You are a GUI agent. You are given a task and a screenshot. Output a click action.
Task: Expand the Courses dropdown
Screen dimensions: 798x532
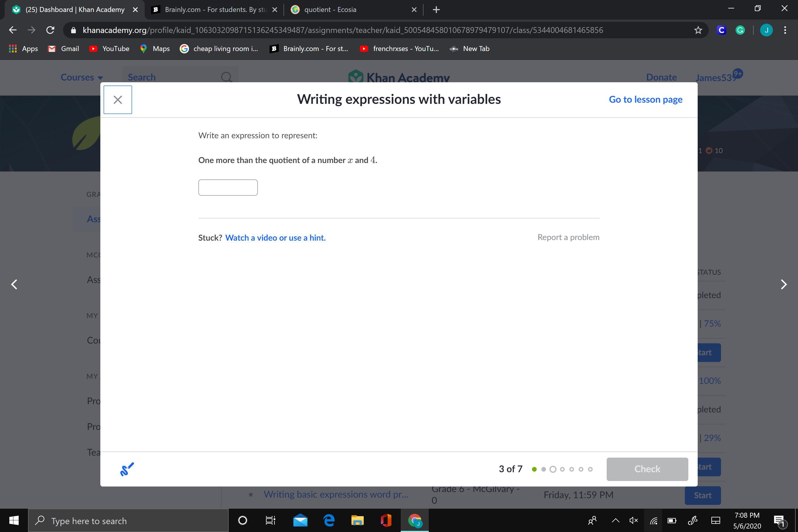tap(81, 77)
